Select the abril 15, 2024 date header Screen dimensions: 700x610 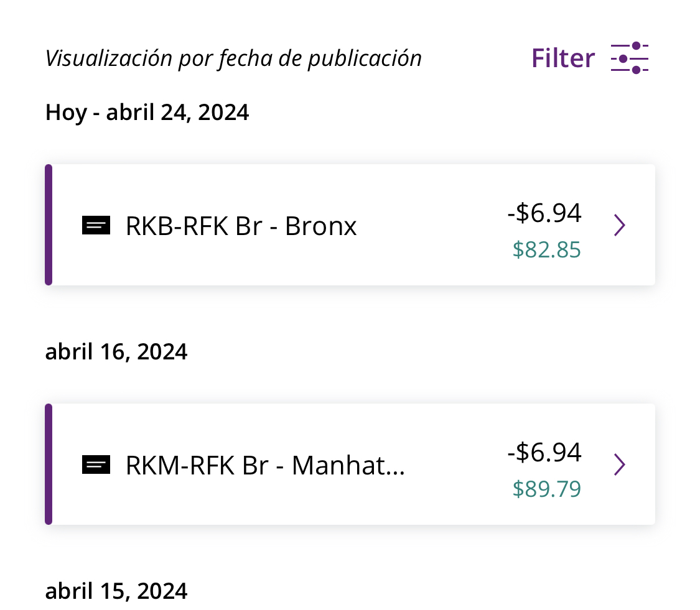point(116,591)
